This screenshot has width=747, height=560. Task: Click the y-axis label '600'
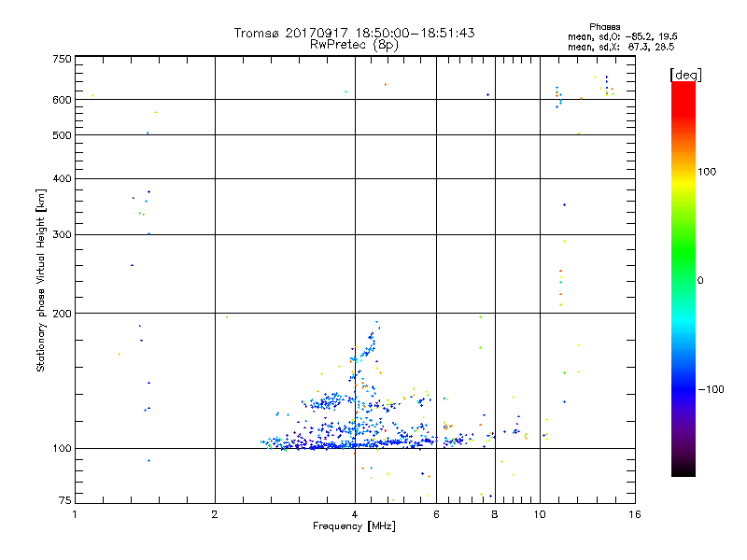tap(62, 100)
